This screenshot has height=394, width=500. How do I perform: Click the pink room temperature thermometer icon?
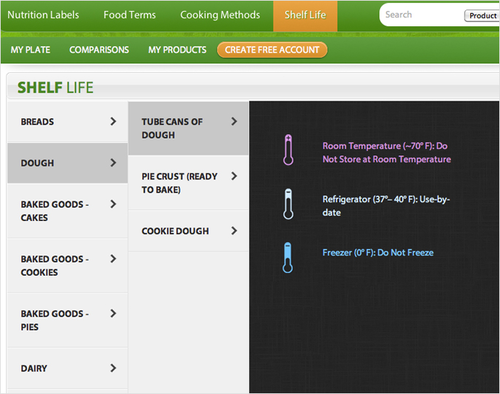(x=288, y=150)
